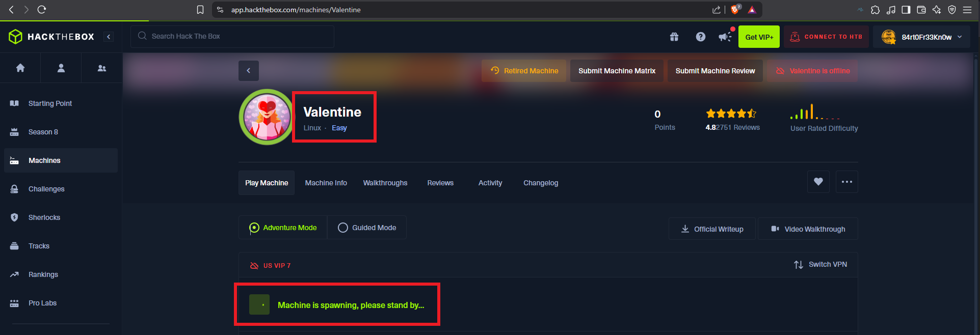Open the teams group icon in sidebar

pos(102,68)
